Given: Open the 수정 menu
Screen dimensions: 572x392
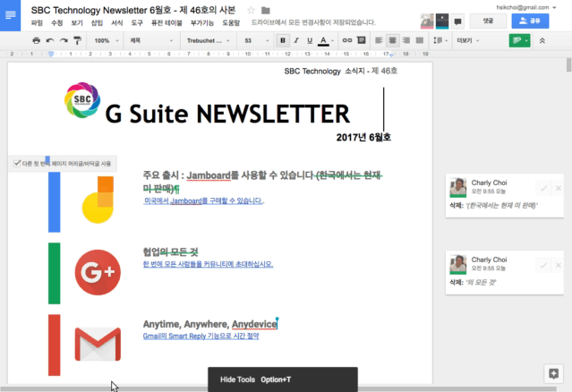Looking at the screenshot, I should point(57,23).
